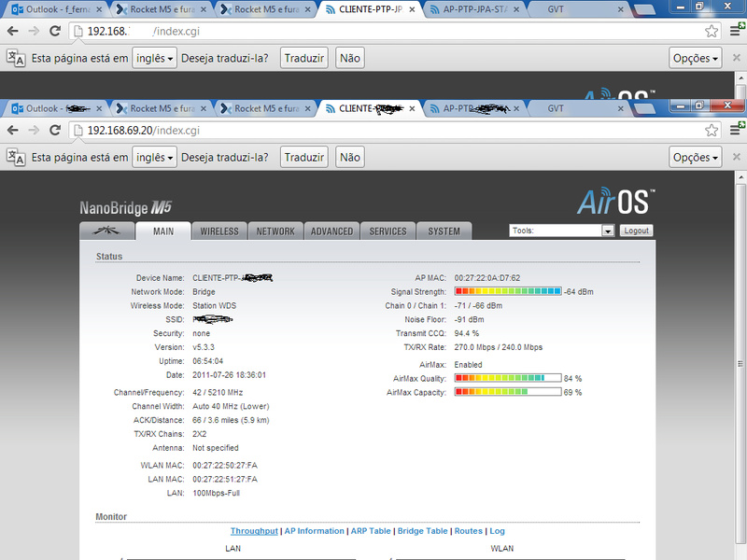
Task: Reload page in the rear browser window
Action: coord(55,31)
